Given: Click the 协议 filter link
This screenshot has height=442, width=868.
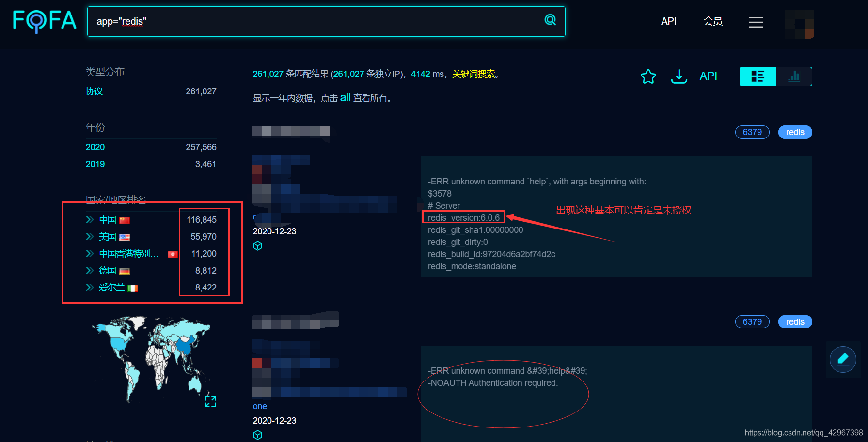Looking at the screenshot, I should pos(95,91).
